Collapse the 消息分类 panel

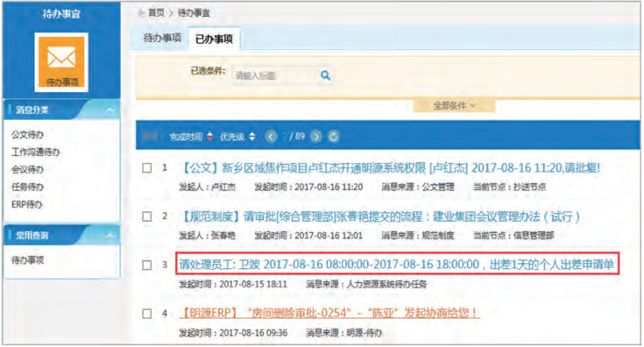tap(110, 110)
